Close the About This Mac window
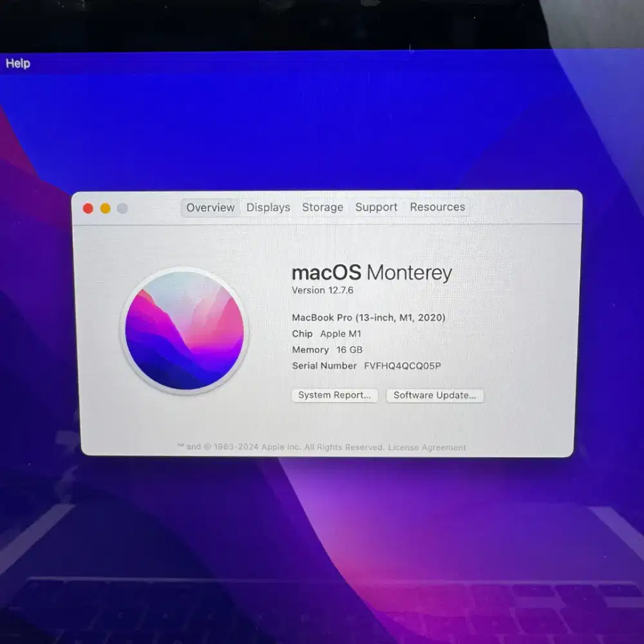This screenshot has width=644, height=644. (x=88, y=208)
